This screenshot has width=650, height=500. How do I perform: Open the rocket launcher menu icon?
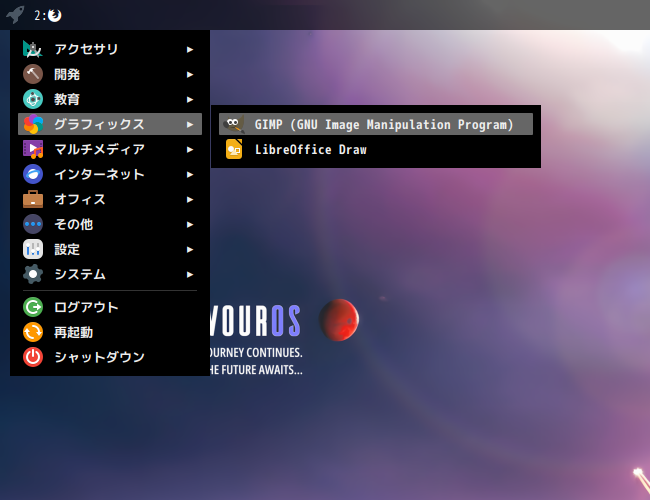[x=15, y=15]
